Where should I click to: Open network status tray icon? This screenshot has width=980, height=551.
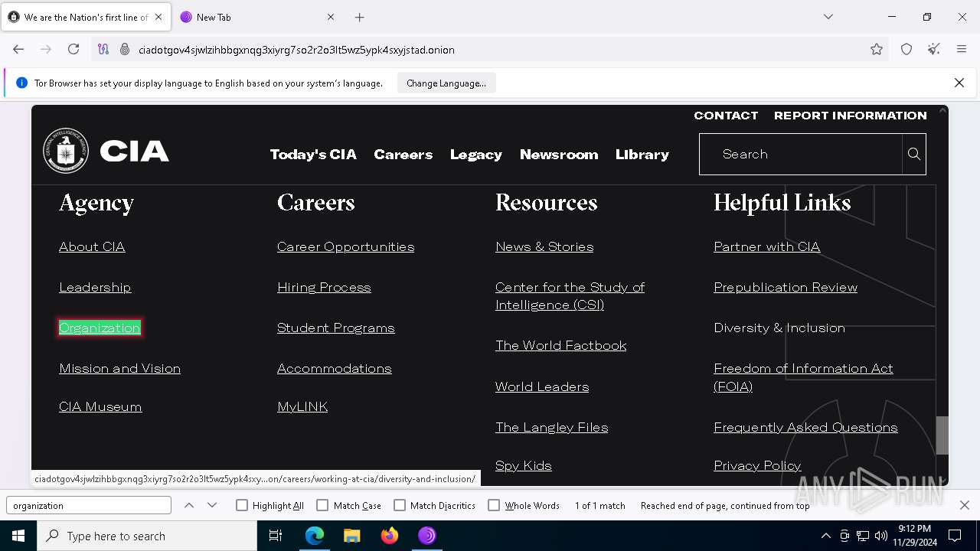[863, 536]
